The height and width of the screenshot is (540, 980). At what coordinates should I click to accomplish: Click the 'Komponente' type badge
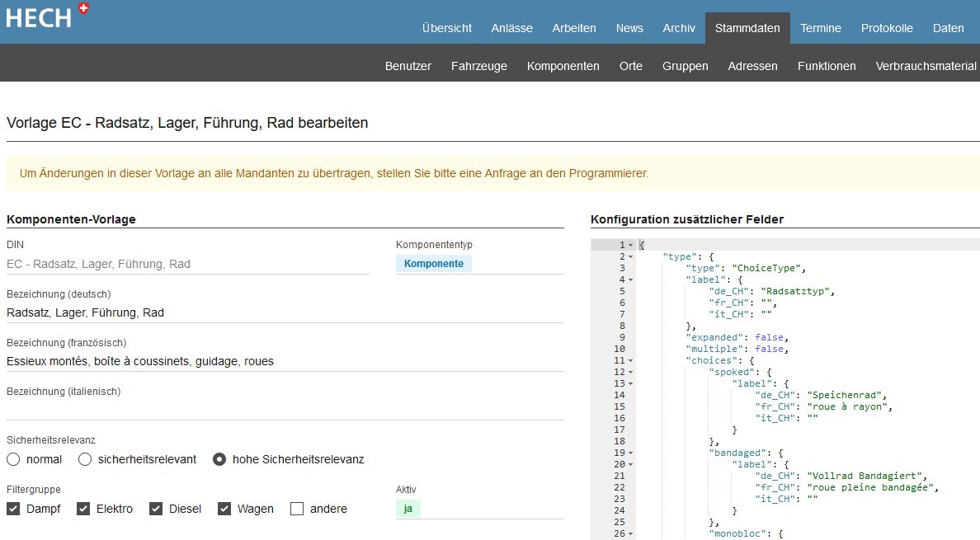click(434, 264)
